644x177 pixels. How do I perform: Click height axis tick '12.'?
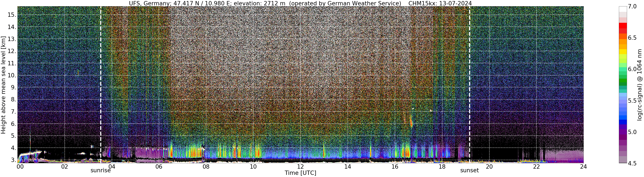pyautogui.click(x=12, y=51)
